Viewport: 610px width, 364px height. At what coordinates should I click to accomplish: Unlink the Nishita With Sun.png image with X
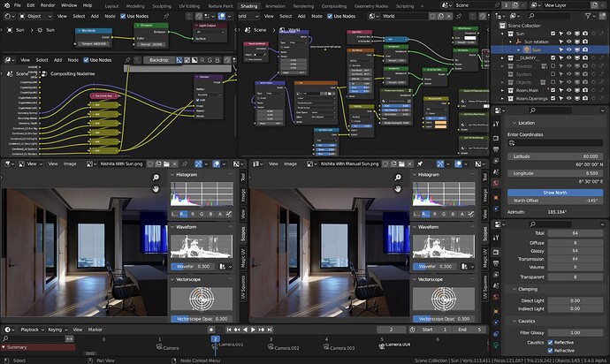pos(175,163)
